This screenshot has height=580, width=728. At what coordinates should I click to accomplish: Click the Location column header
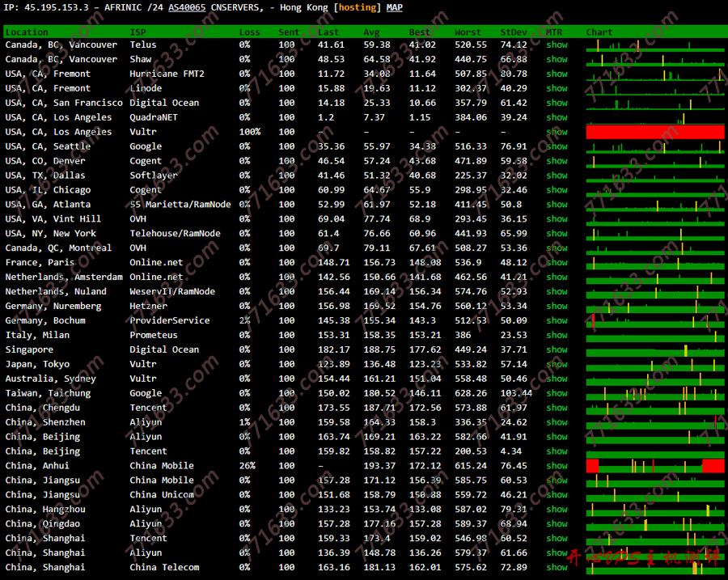coord(27,32)
